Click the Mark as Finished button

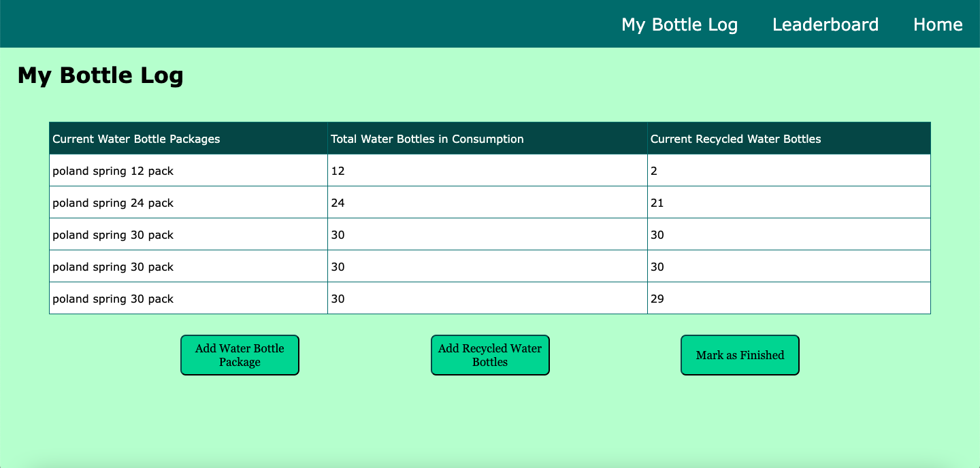[x=740, y=355]
